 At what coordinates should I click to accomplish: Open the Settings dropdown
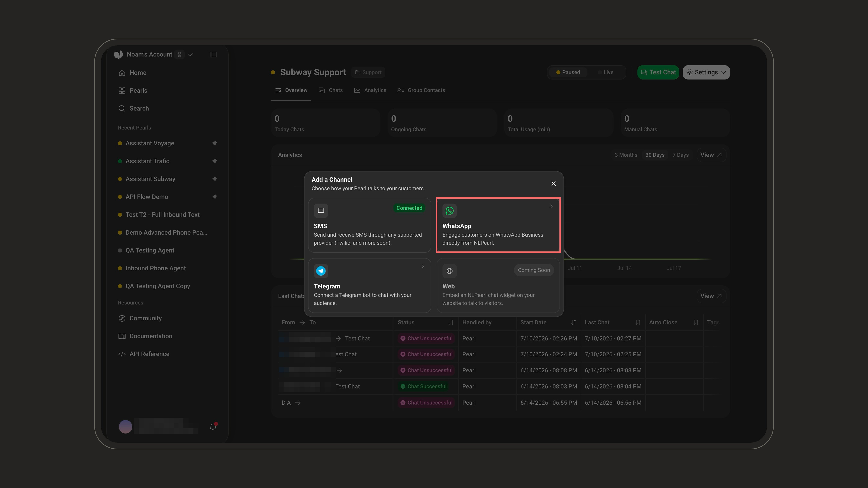[x=706, y=72]
